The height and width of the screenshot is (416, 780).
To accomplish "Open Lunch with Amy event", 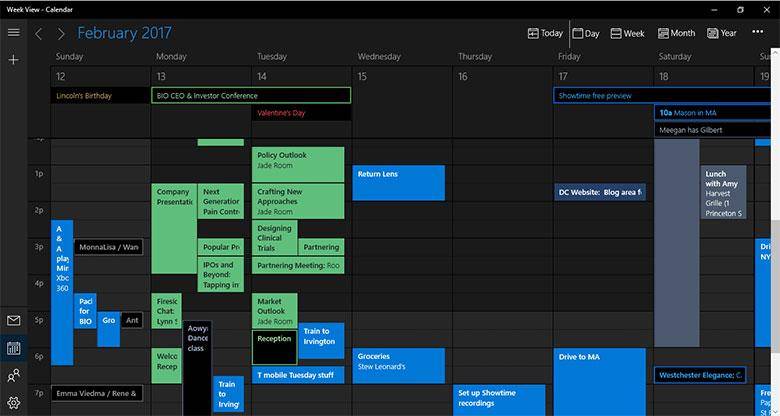I will coord(723,192).
